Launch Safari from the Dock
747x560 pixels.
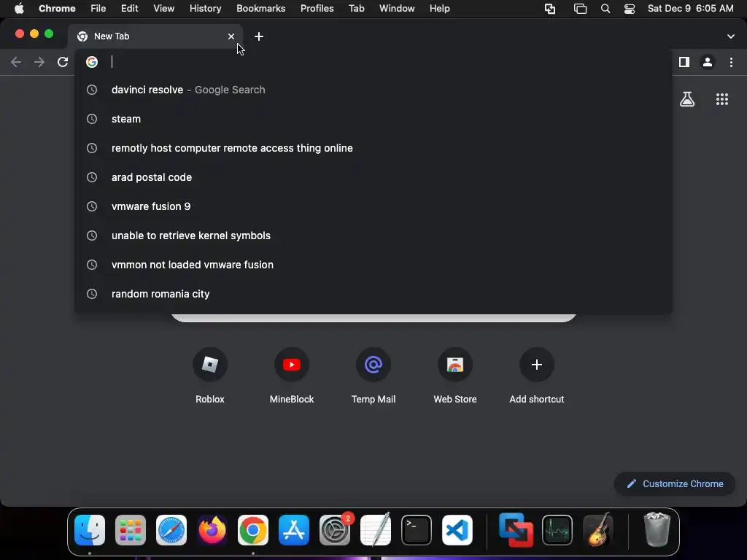point(171,530)
